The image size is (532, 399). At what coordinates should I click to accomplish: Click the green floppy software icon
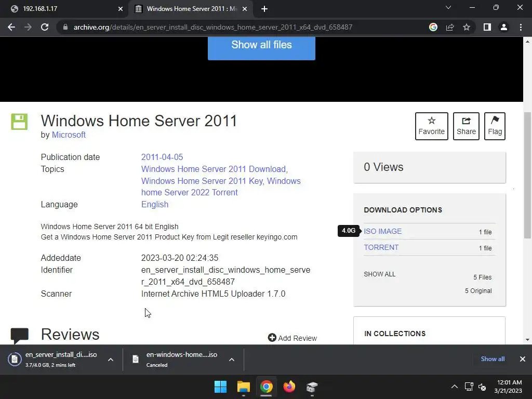tap(19, 122)
